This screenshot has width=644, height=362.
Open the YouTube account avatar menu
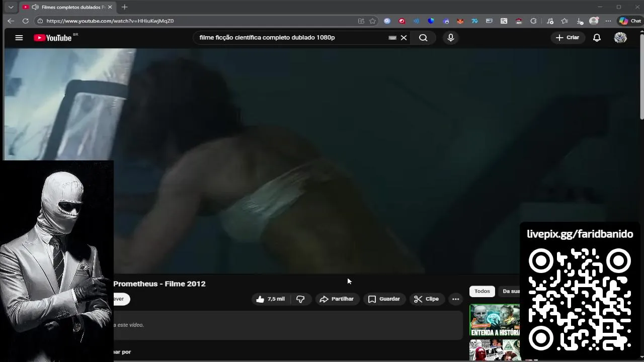coord(620,38)
